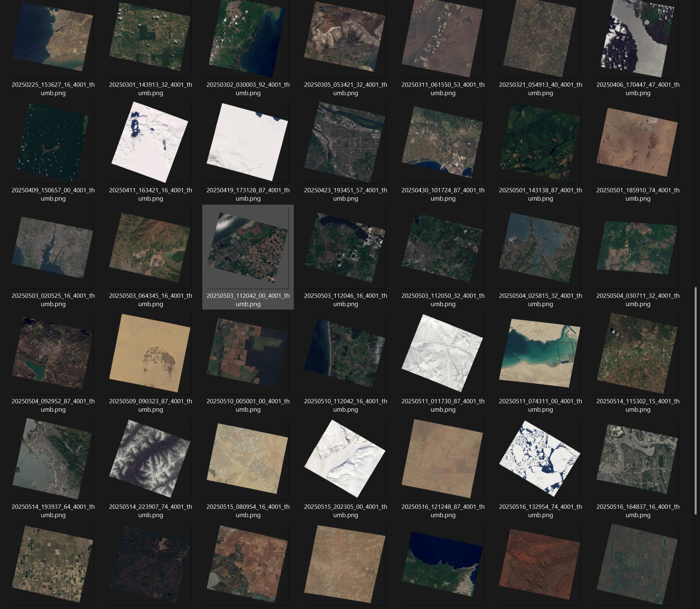Viewport: 700px width, 609px height.
Task: Click file name 20250504_030711_32_4001_thumb.png
Action: pyautogui.click(x=638, y=300)
